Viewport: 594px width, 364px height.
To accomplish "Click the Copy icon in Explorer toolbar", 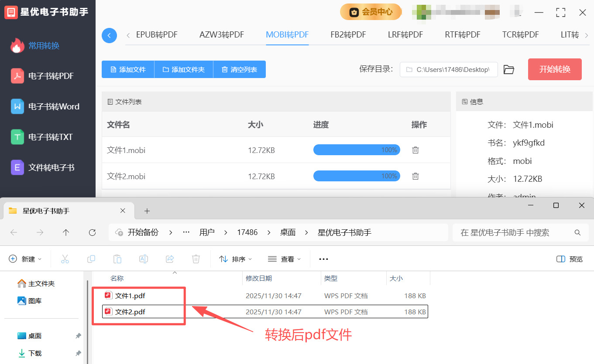I will 91,259.
